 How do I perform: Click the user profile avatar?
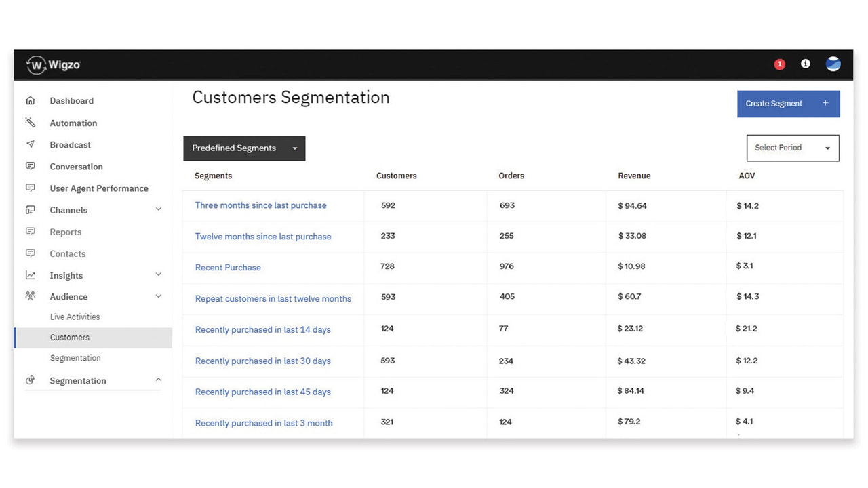pyautogui.click(x=833, y=64)
